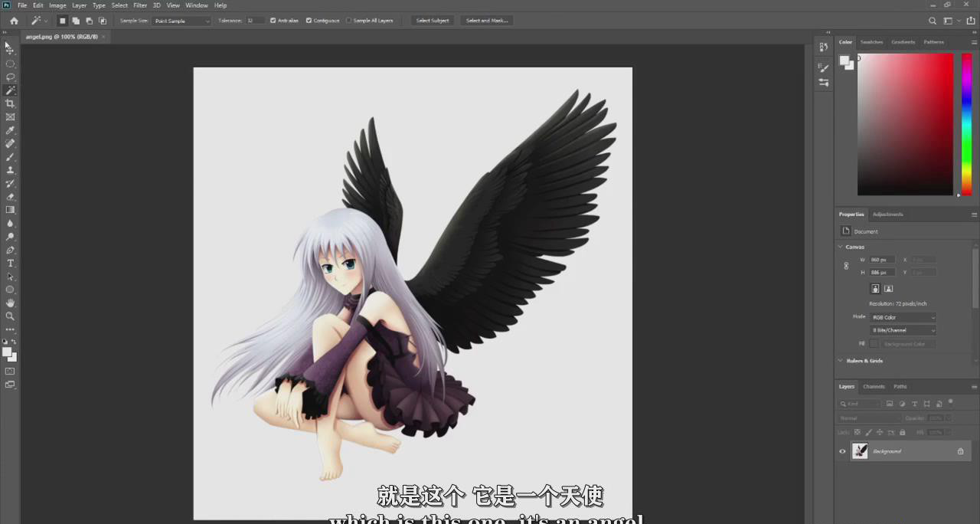Open the Filter menu

[140, 5]
